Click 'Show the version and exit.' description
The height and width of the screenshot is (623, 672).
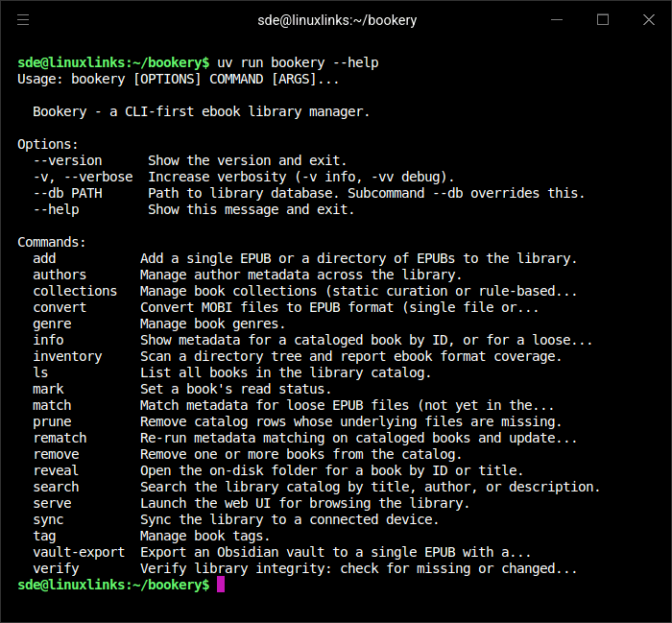(248, 160)
